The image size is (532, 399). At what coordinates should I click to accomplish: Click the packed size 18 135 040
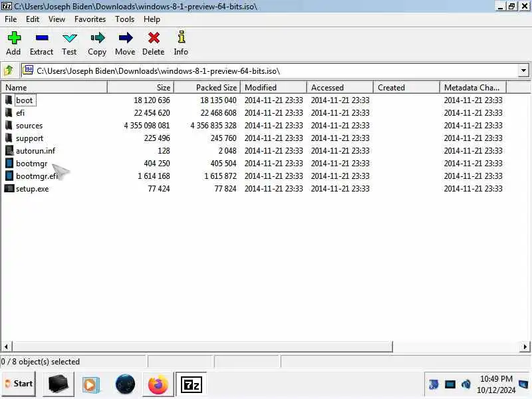click(x=218, y=100)
